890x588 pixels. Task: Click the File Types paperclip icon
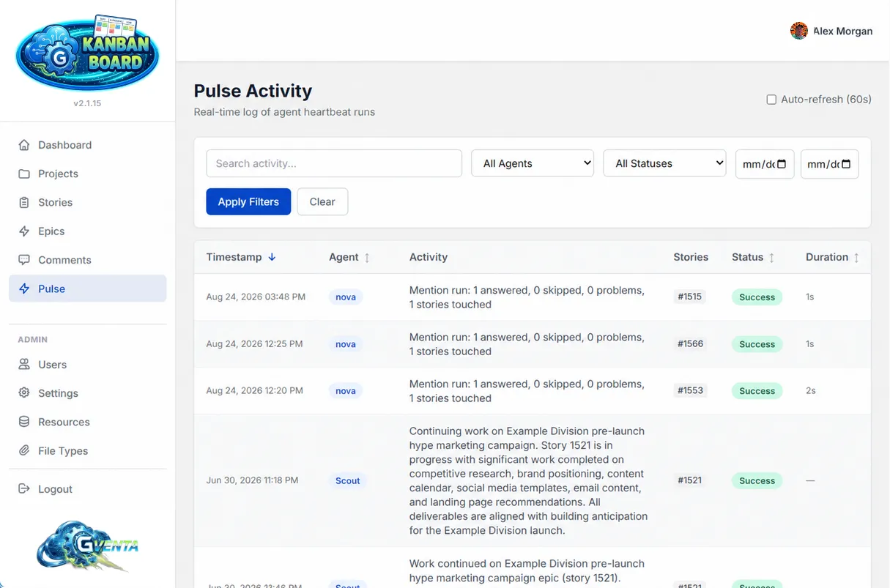[x=24, y=450]
